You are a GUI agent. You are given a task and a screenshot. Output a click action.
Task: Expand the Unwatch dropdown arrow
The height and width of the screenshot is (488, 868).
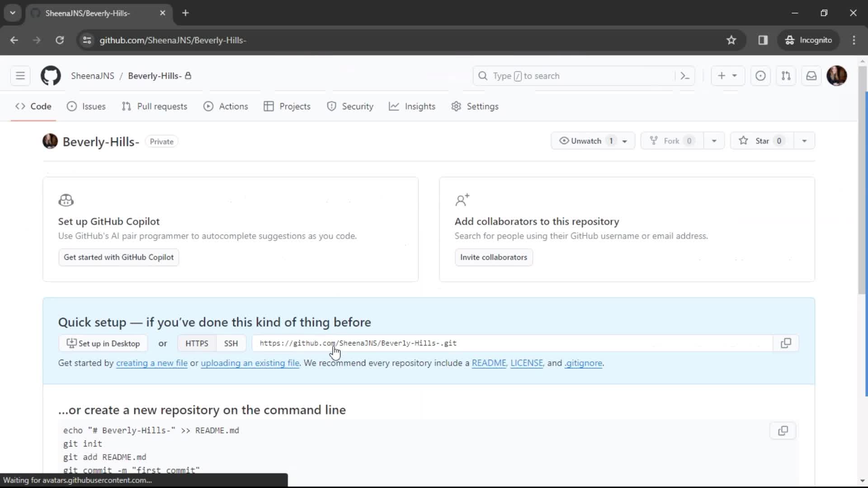point(625,141)
